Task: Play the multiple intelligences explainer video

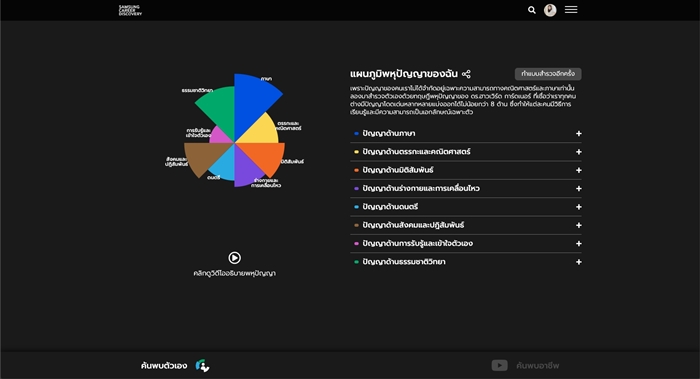Action: tap(234, 258)
